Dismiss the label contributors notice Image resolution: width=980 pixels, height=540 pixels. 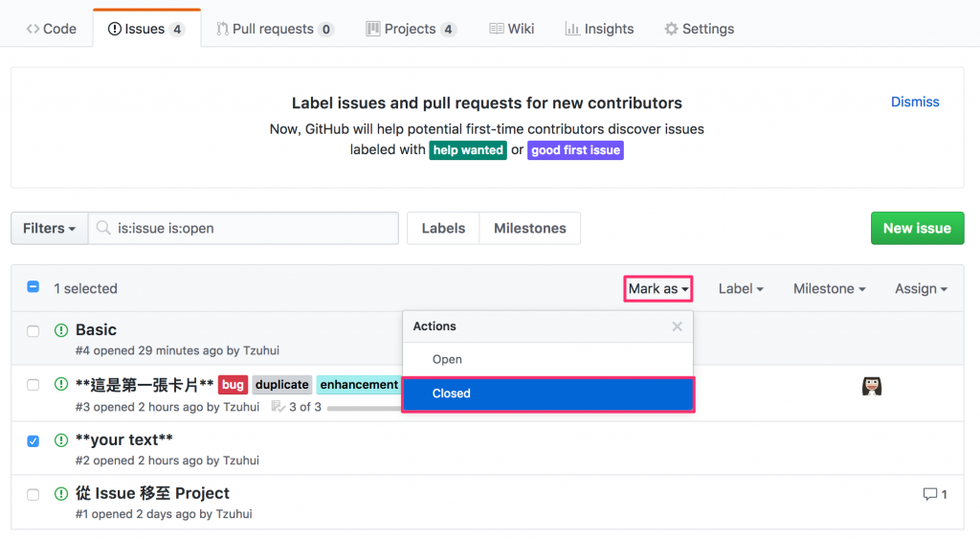915,101
